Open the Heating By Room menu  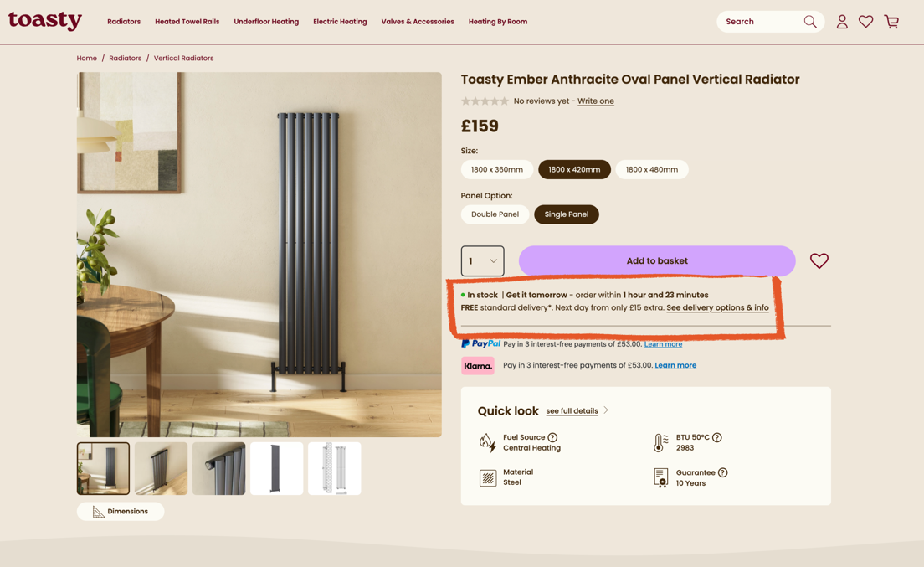(497, 22)
